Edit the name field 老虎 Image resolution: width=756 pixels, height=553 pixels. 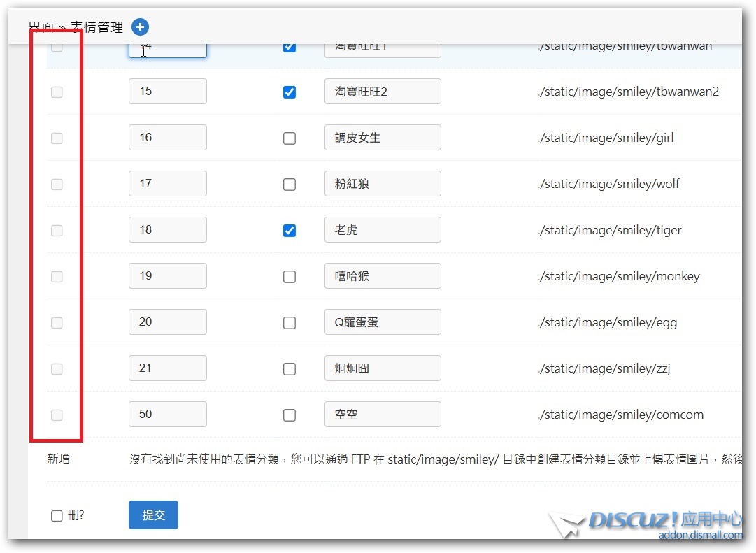tap(383, 229)
